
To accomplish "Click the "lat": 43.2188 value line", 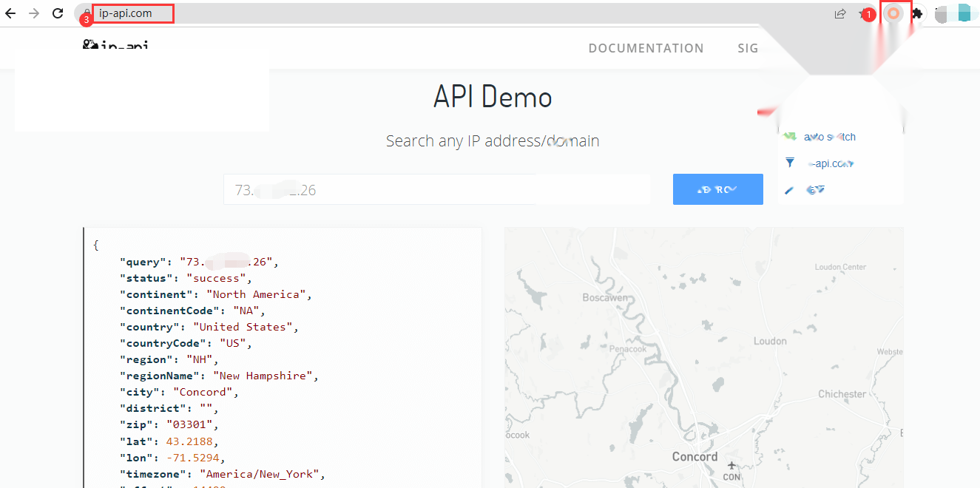I will (x=169, y=441).
